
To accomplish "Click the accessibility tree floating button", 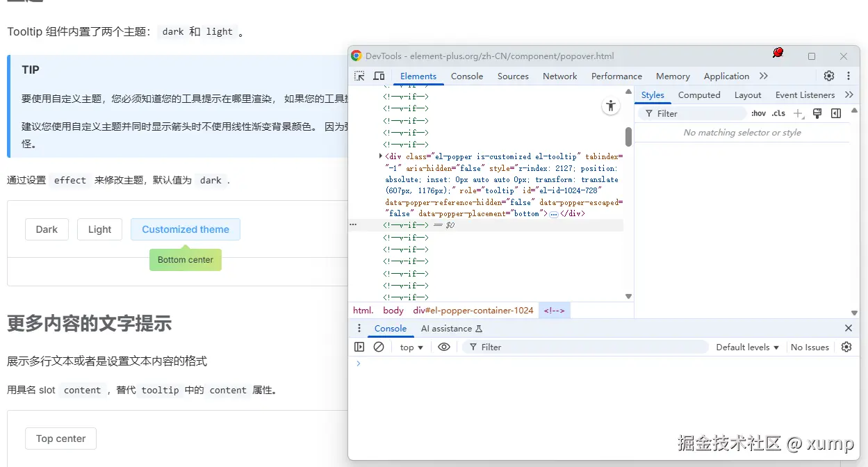I will (x=610, y=106).
